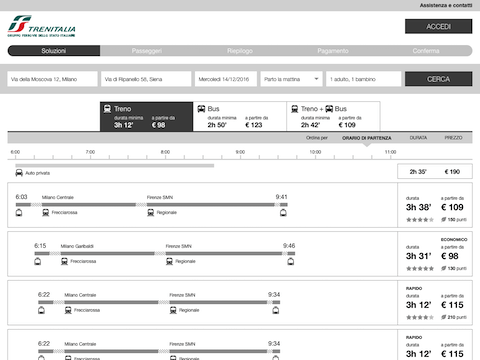The image size is (480, 360).
Task: Click Frecciarossa train icon in 6:03 solution
Action: [46, 213]
